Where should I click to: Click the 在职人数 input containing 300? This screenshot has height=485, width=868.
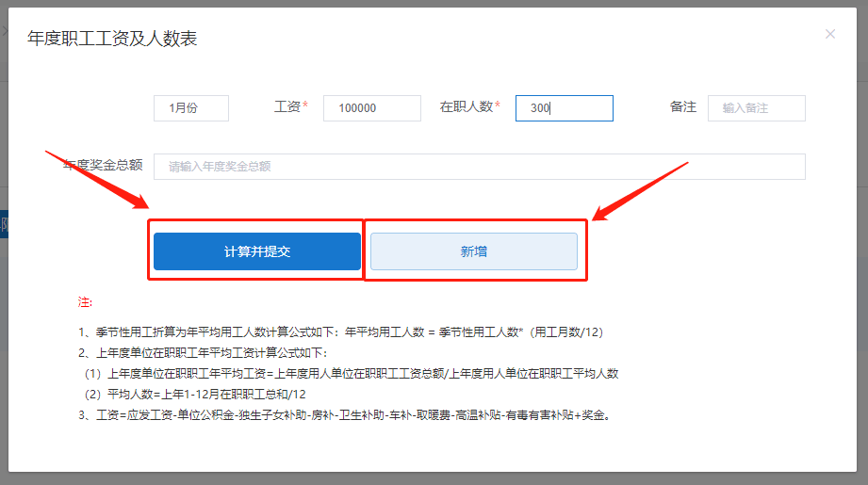coord(564,108)
